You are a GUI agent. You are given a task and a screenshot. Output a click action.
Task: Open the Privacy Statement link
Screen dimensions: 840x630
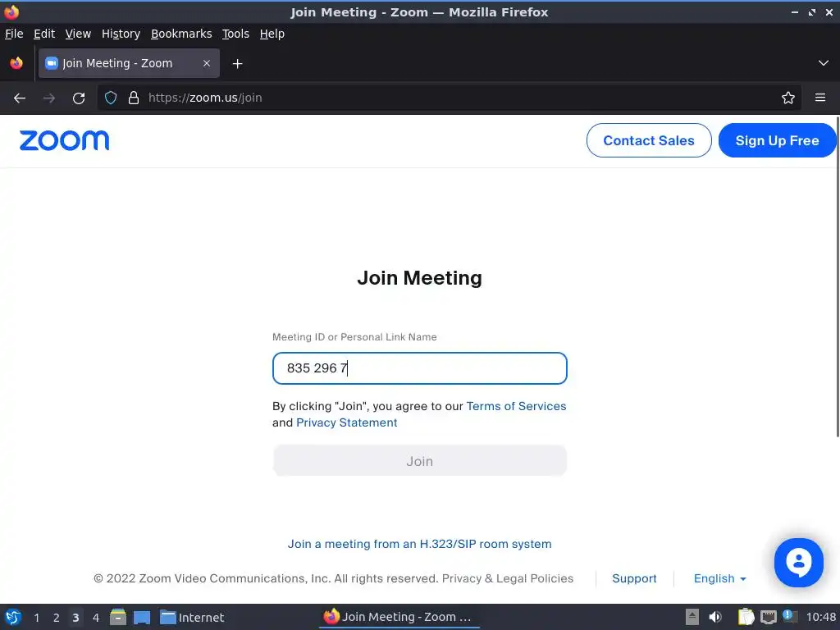click(x=347, y=422)
